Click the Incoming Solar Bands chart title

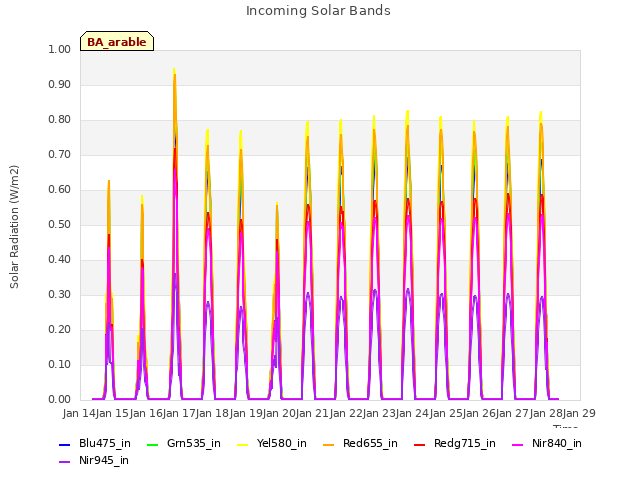pos(318,11)
